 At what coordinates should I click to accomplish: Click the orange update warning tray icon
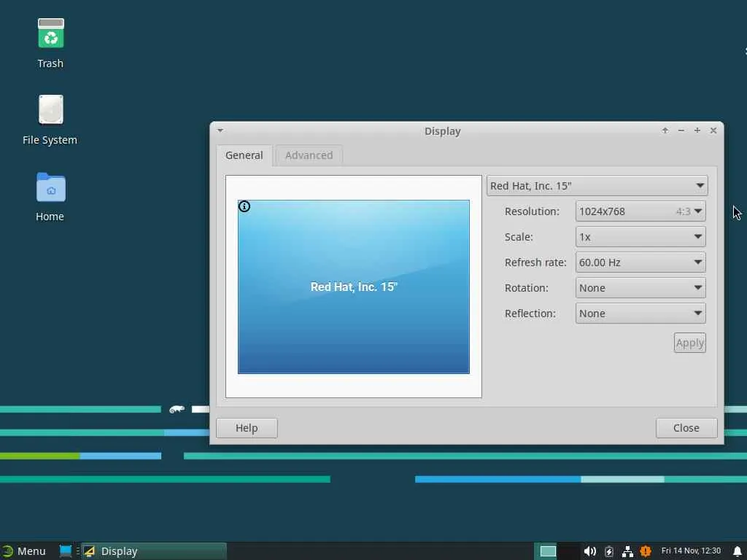646,551
